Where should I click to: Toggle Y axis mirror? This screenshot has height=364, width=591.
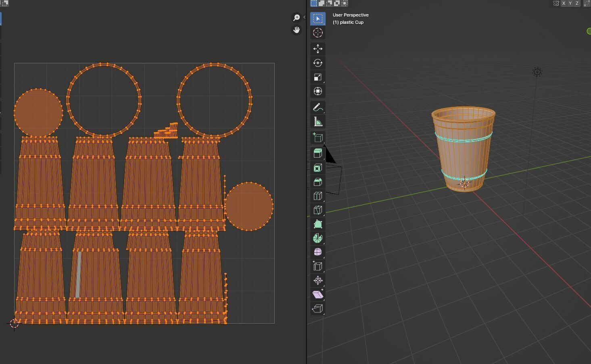tap(570, 3)
